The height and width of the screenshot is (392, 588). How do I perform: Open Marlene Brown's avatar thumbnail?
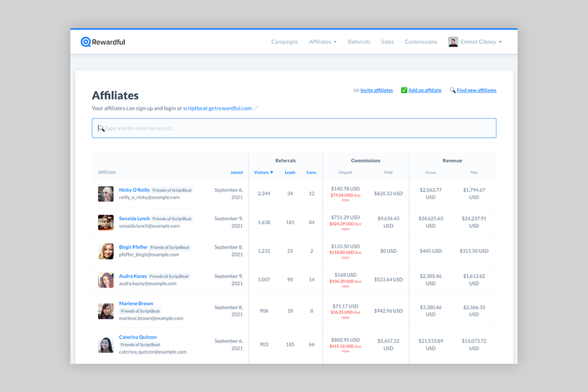click(106, 311)
